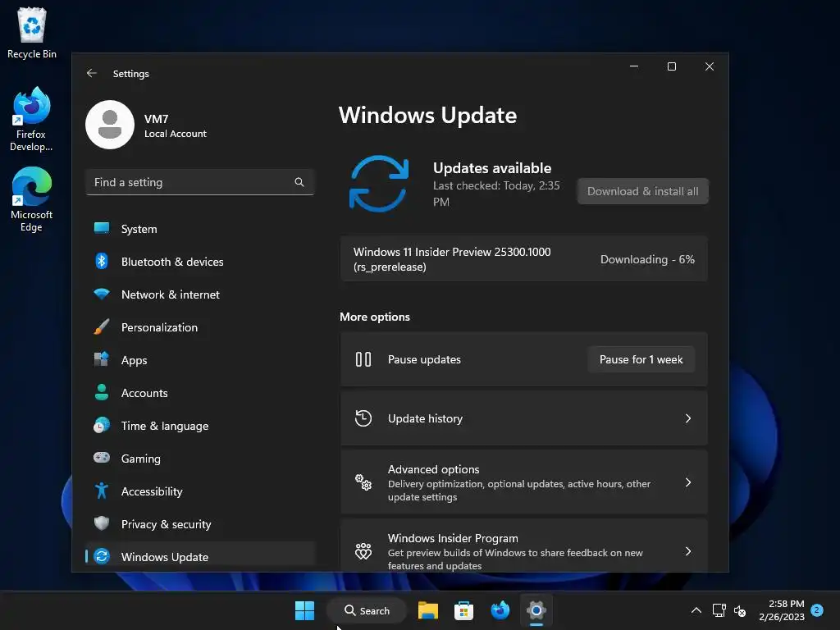Click the More options heading
Image resolution: width=840 pixels, height=630 pixels.
[x=374, y=317]
